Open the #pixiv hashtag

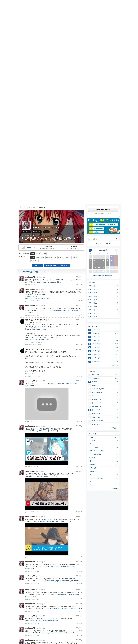point(91,437)
